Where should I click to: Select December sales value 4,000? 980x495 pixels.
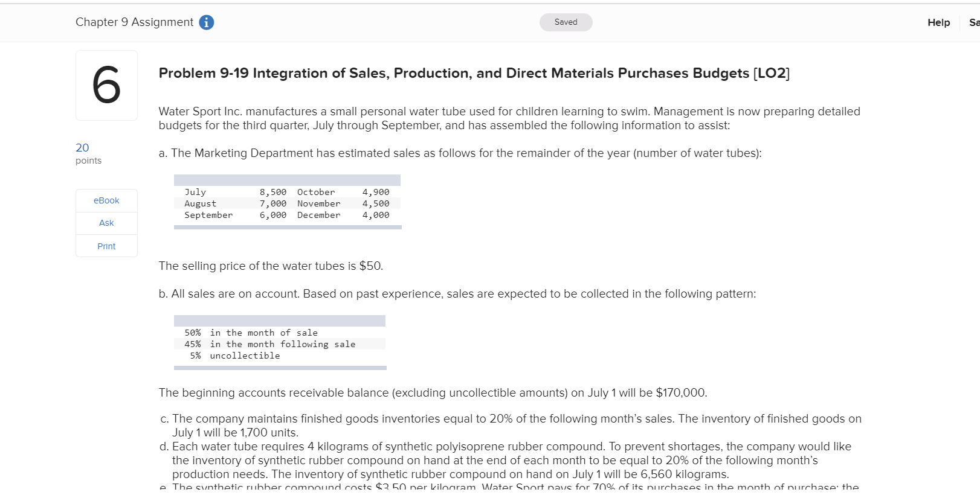(x=376, y=215)
